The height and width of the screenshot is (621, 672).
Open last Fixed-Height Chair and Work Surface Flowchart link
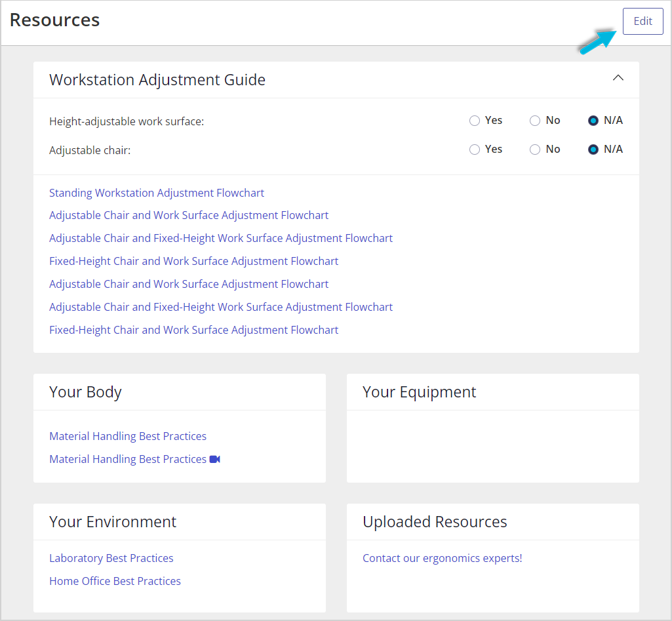coord(193,331)
